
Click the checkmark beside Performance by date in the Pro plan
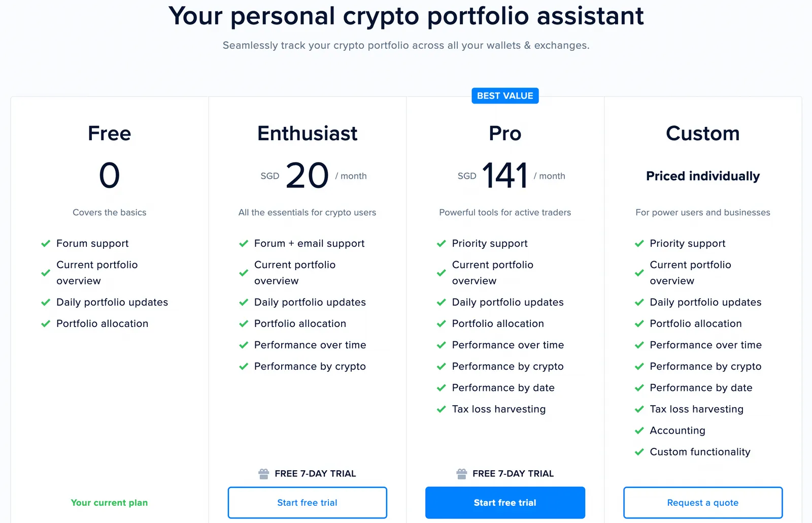coord(442,388)
